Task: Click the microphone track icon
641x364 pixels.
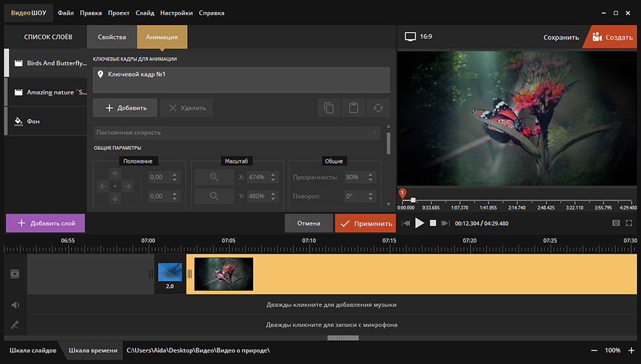Action: (x=15, y=325)
